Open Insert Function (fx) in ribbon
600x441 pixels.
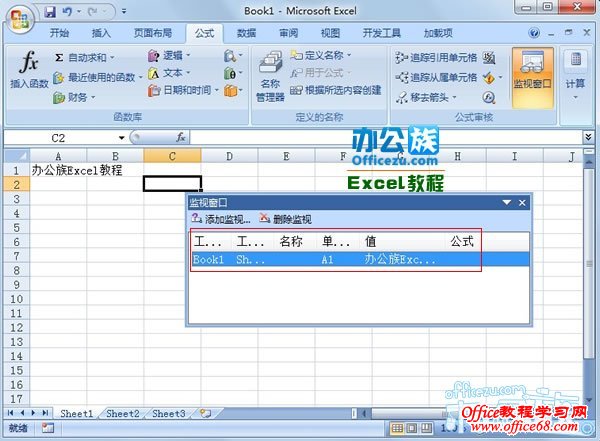coord(29,70)
